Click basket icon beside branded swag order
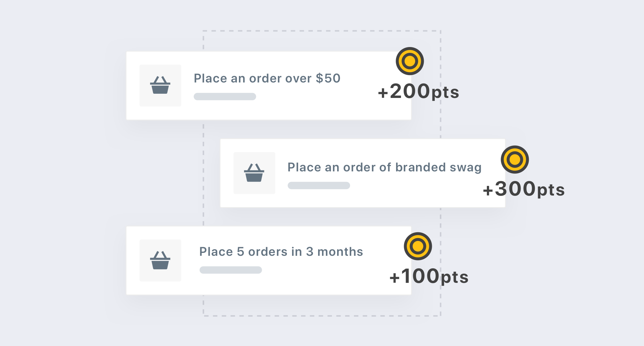The height and width of the screenshot is (346, 644). point(254,173)
